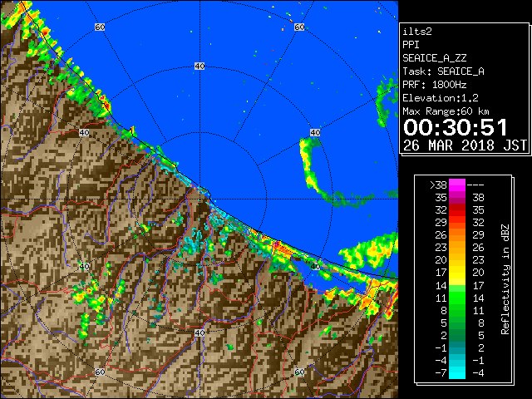The height and width of the screenshot is (399, 532).
Task: Click the southwest 60 km range label
Action: tap(100, 372)
